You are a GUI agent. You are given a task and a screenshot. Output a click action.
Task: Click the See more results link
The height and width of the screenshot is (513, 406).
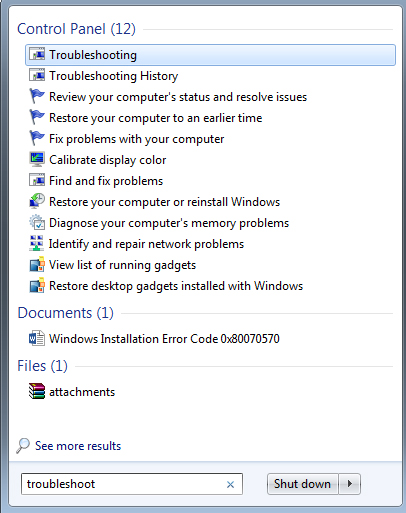[78, 446]
